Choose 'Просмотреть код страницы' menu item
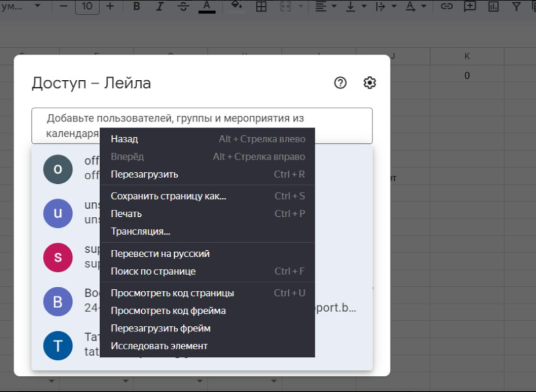Image resolution: width=536 pixels, height=392 pixels. pyautogui.click(x=207, y=293)
